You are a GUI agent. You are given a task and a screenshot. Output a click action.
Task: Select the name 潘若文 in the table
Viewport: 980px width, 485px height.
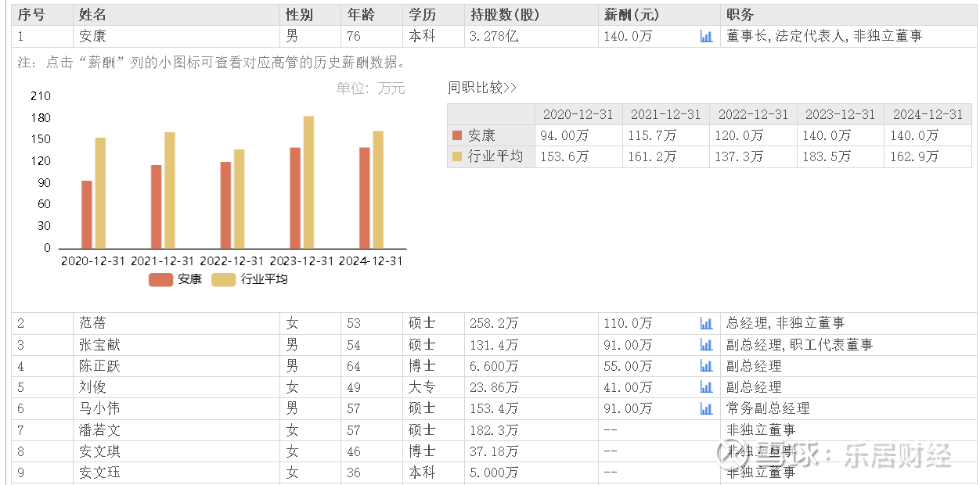99,430
